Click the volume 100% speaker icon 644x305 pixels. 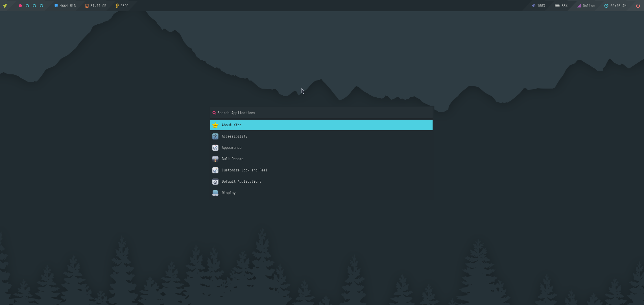click(533, 6)
